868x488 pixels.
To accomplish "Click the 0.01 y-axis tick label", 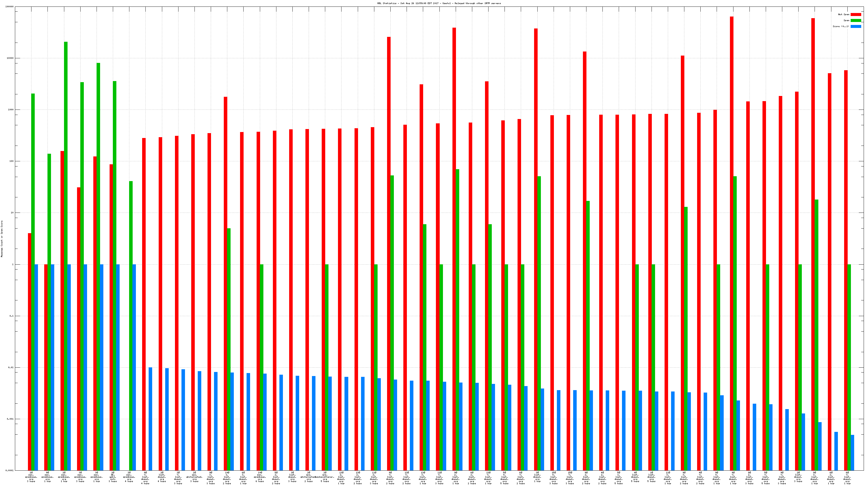I will click(x=11, y=367).
